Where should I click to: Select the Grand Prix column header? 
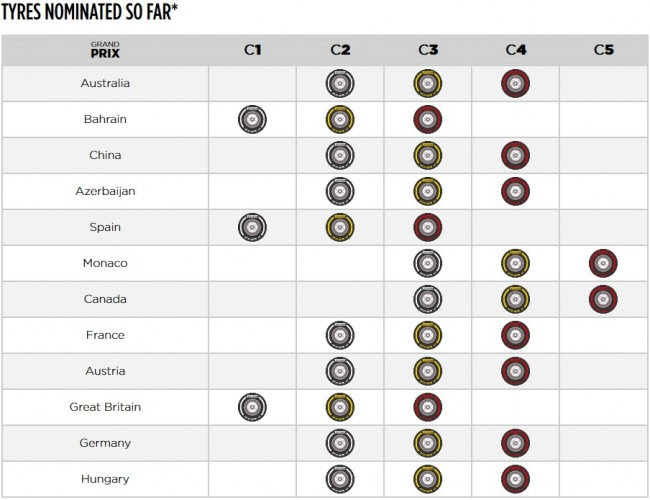coord(105,49)
